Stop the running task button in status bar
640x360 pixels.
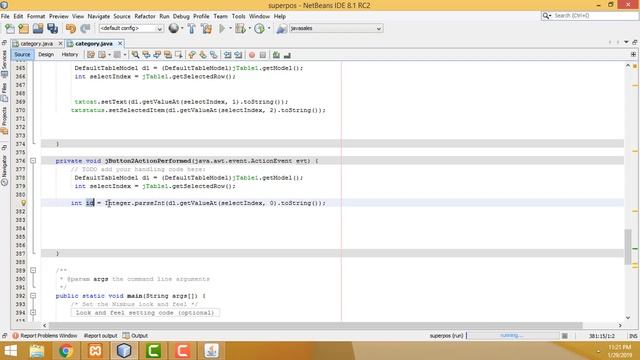pos(565,336)
